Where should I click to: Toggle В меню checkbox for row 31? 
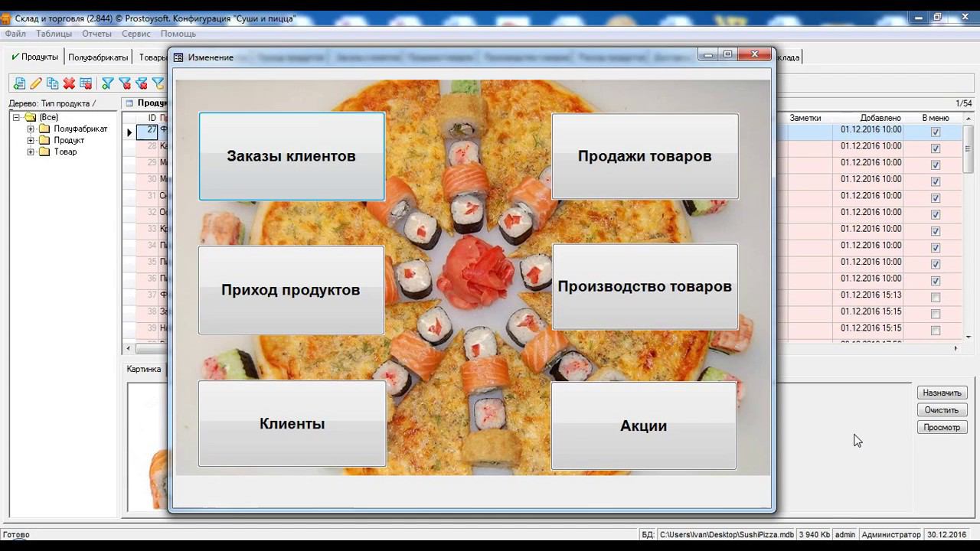click(935, 198)
